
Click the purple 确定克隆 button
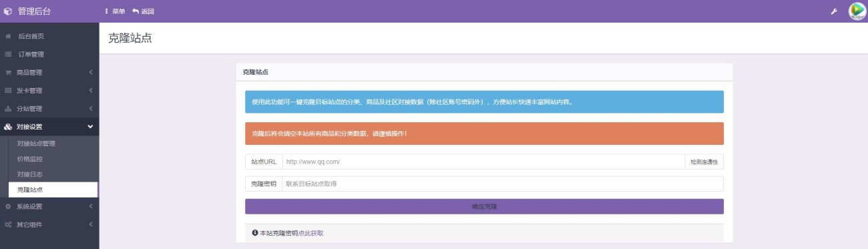coord(484,206)
